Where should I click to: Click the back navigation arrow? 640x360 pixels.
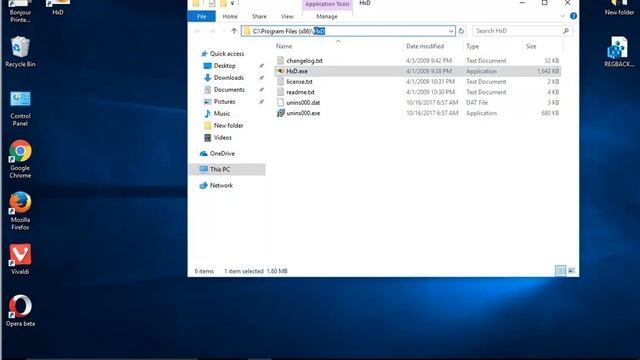pyautogui.click(x=198, y=31)
